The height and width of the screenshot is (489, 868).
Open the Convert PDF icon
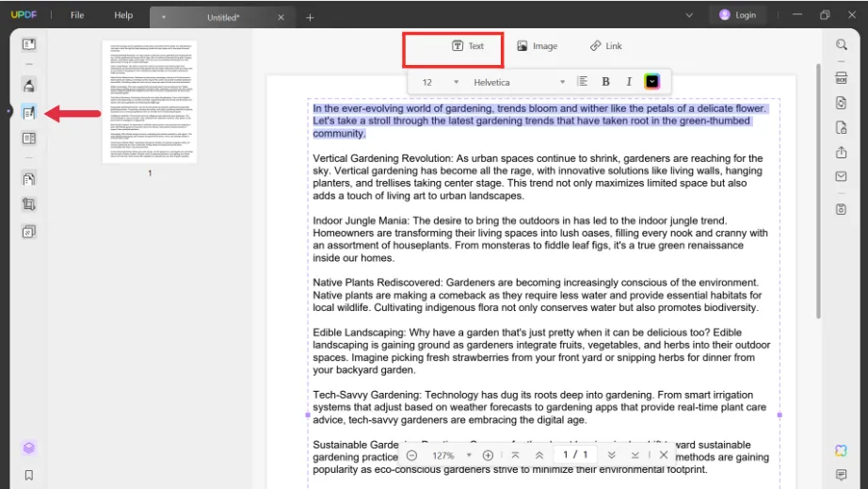click(x=842, y=103)
